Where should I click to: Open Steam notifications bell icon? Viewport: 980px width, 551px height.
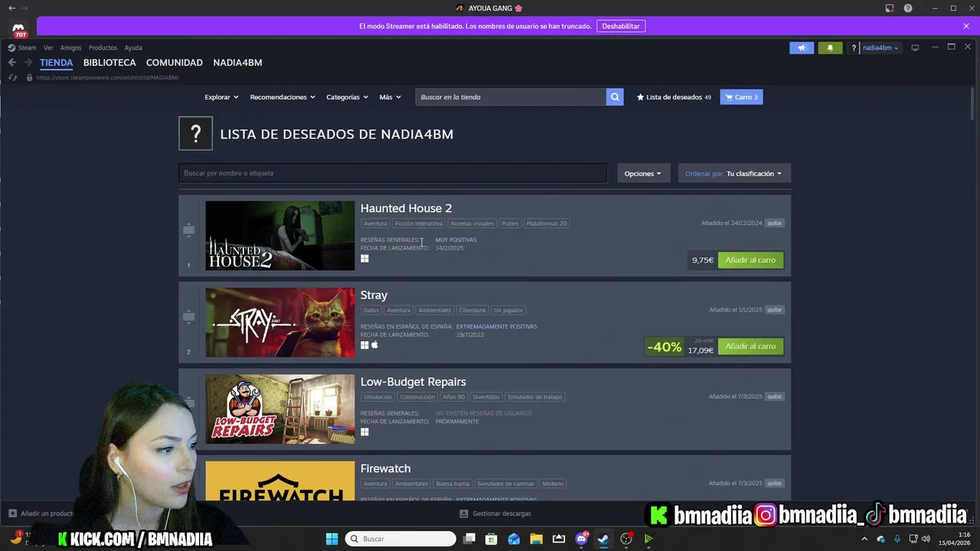point(830,47)
